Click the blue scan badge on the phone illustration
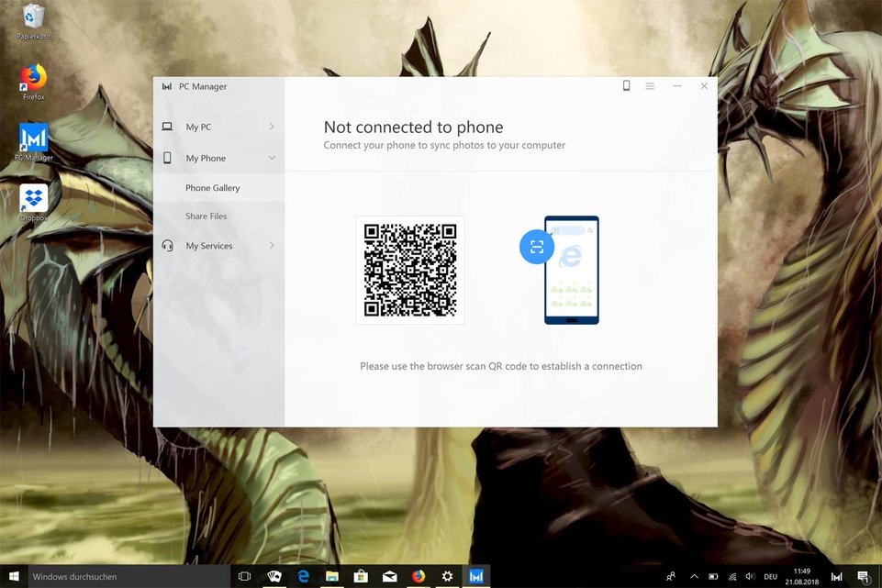The height and width of the screenshot is (588, 882). (536, 247)
